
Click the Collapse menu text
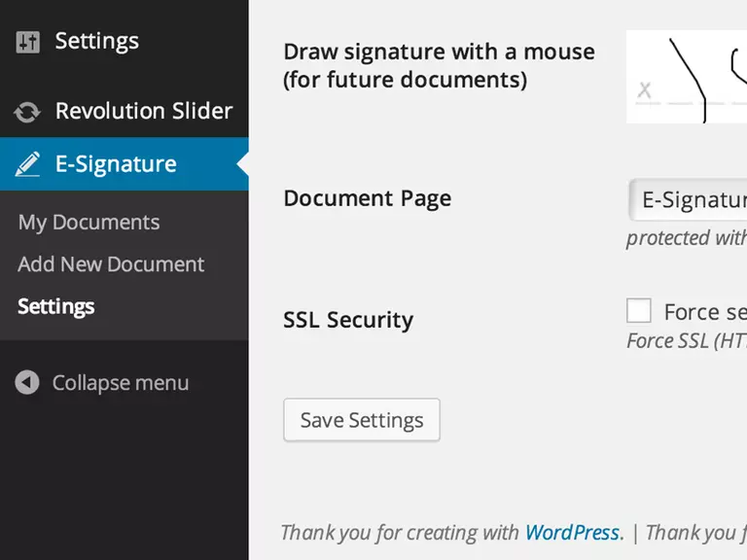[x=121, y=383]
